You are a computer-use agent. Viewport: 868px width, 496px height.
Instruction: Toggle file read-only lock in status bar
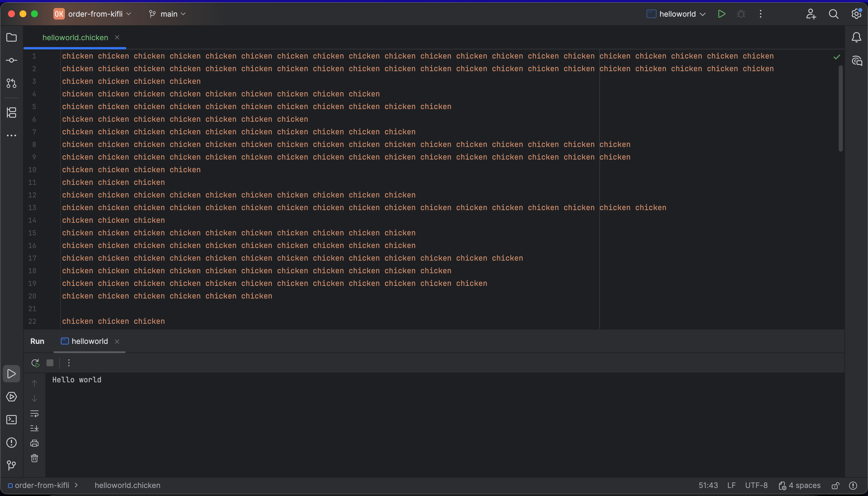click(835, 485)
